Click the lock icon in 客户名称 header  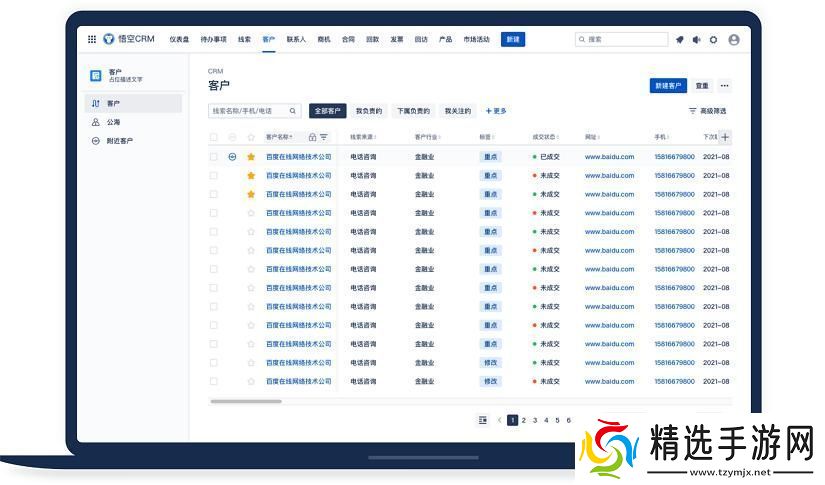point(312,137)
